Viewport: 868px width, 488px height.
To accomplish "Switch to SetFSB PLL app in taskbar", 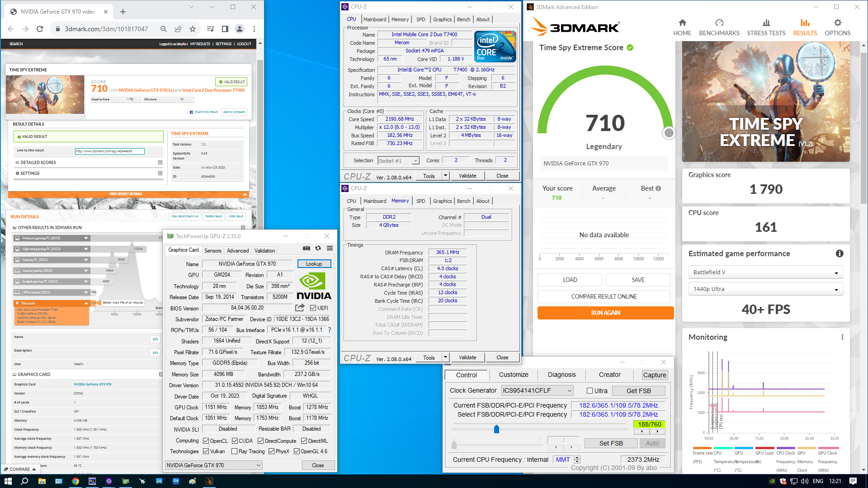I will [x=92, y=481].
